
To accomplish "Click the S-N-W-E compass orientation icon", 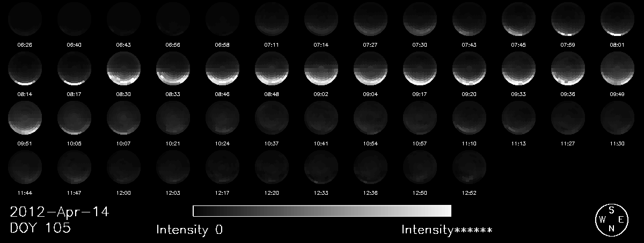I will (x=611, y=219).
